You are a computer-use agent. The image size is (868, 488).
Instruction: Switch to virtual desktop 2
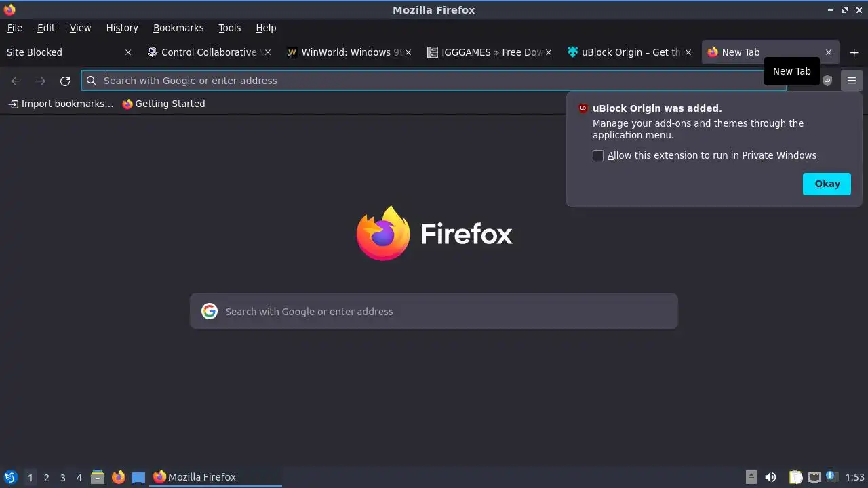(46, 478)
